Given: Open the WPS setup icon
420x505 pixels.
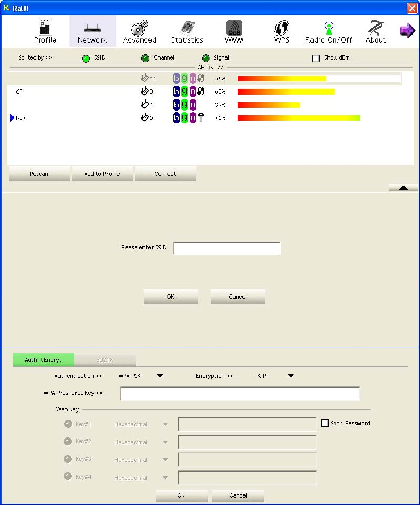Looking at the screenshot, I should coord(281,28).
